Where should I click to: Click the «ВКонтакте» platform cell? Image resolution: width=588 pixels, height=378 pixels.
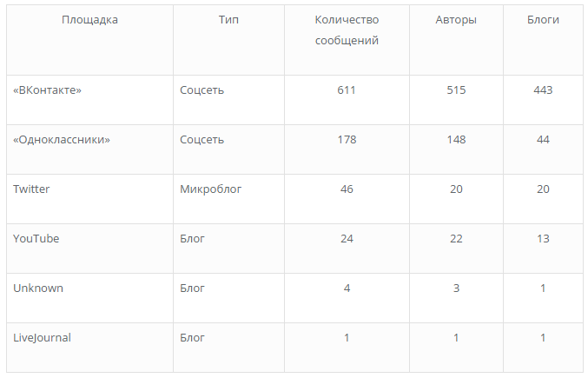(x=48, y=90)
